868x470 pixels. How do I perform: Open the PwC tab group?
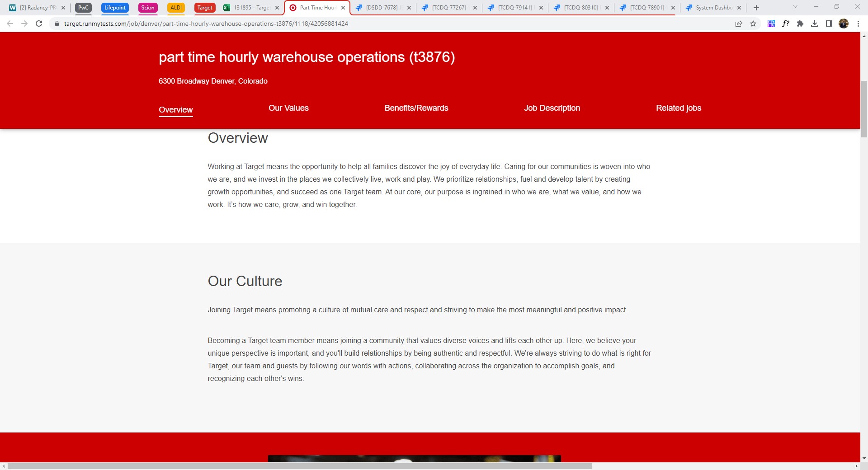click(x=84, y=8)
